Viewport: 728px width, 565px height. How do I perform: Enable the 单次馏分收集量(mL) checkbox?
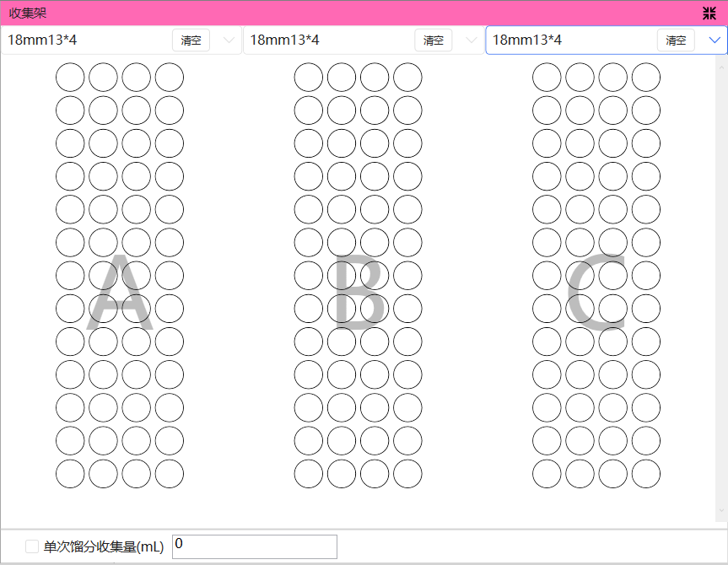(x=32, y=546)
